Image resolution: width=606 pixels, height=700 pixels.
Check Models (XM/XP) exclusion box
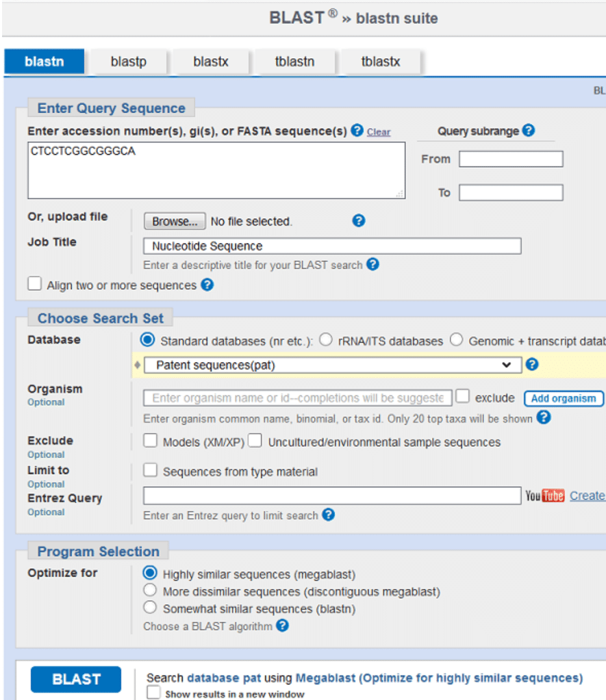click(x=150, y=440)
